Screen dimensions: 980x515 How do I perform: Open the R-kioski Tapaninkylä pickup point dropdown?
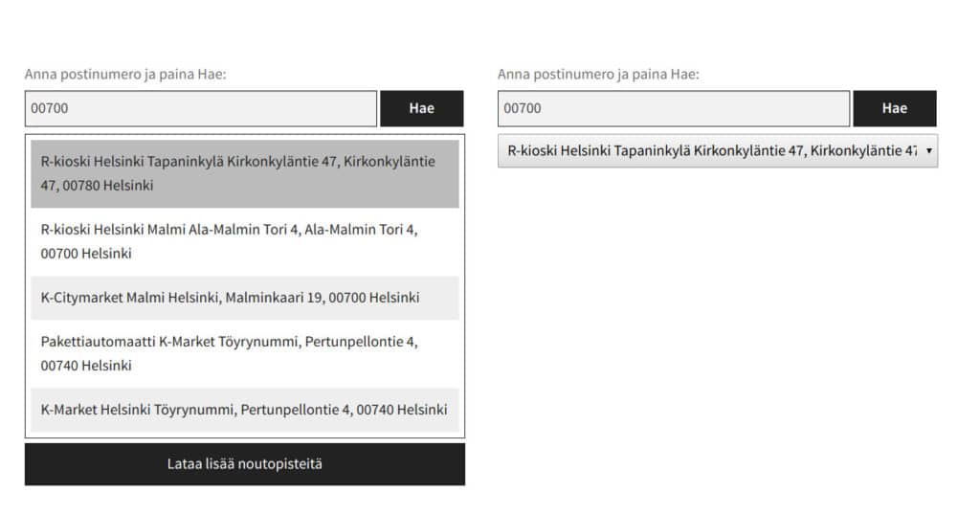718,151
